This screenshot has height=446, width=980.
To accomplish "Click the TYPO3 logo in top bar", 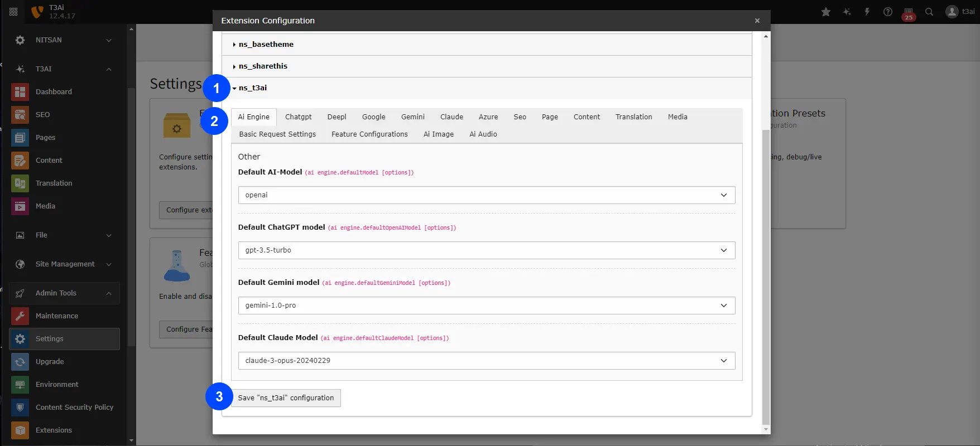I will (x=37, y=12).
